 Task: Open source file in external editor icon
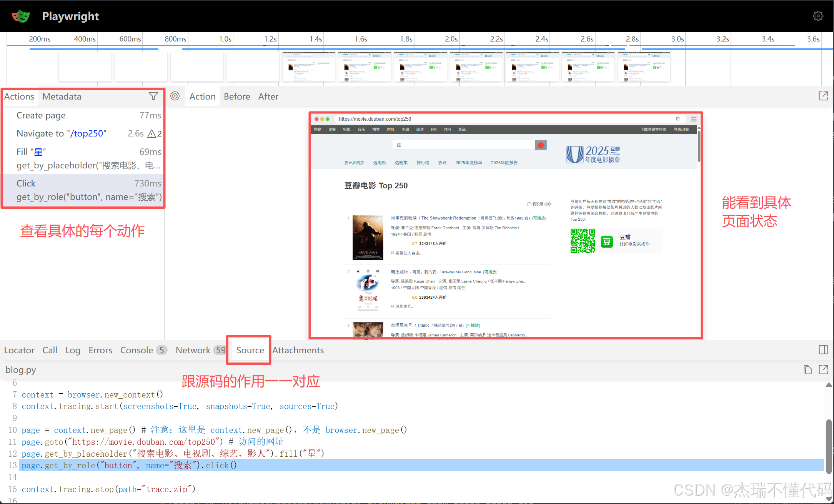823,370
